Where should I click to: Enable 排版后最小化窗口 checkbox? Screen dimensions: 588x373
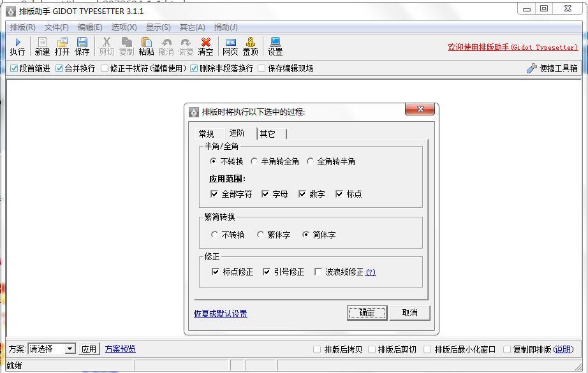427,349
